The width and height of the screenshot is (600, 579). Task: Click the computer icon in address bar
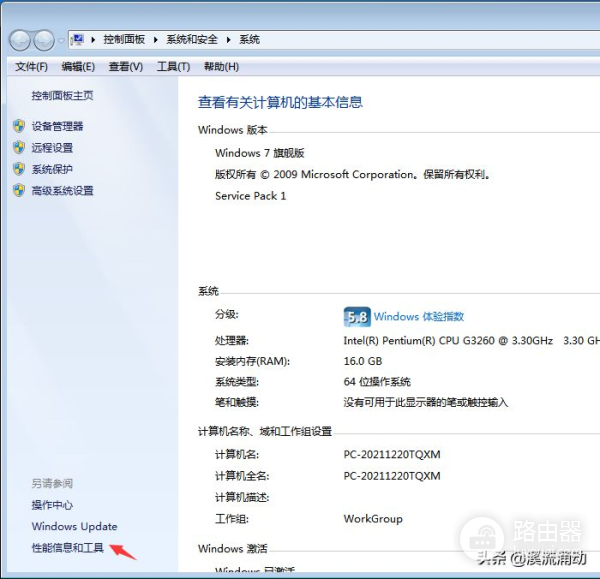(78, 39)
